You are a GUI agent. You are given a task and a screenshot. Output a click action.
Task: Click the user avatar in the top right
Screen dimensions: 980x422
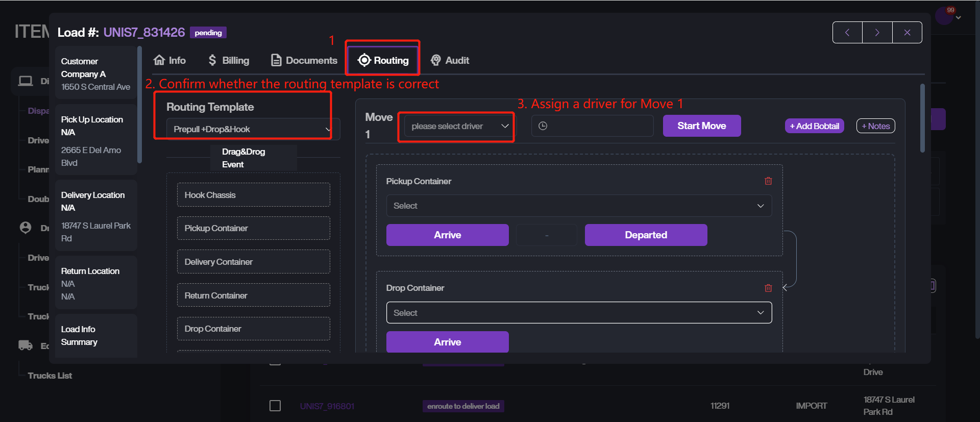[x=944, y=16]
